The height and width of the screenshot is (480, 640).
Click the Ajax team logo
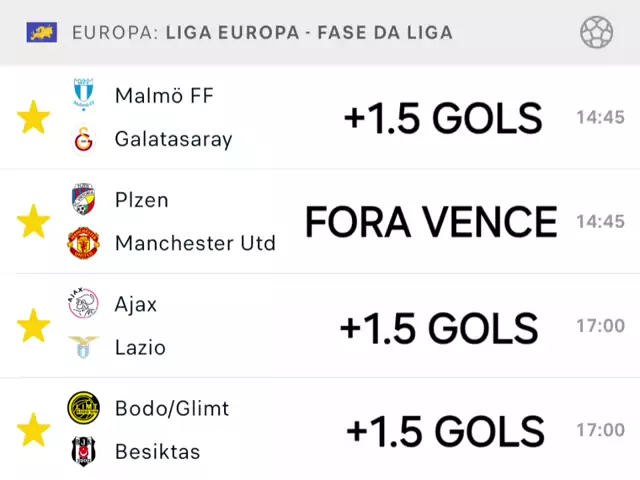tap(83, 304)
